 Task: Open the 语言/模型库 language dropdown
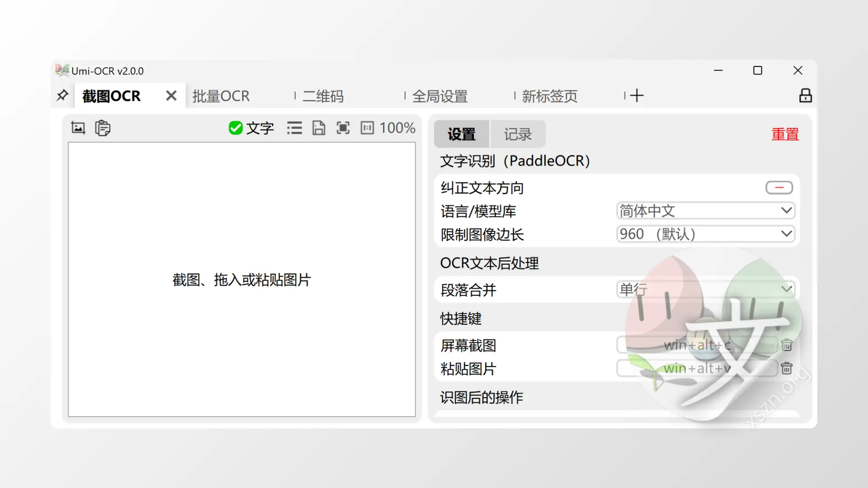point(705,211)
